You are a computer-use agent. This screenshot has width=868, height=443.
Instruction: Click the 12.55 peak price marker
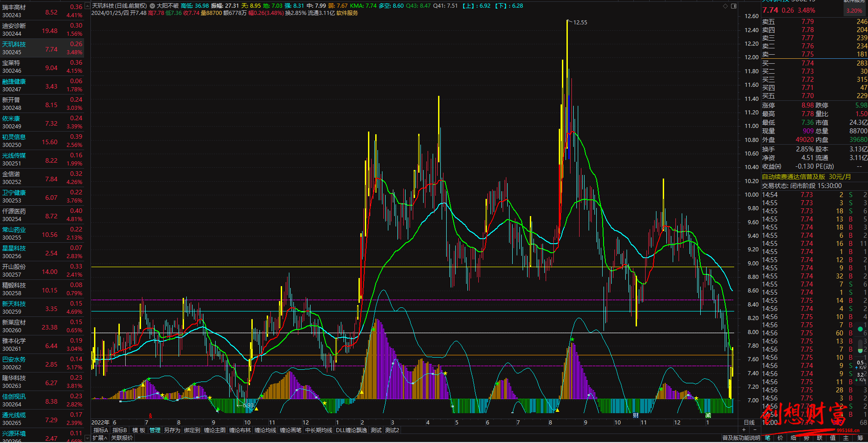pyautogui.click(x=580, y=22)
